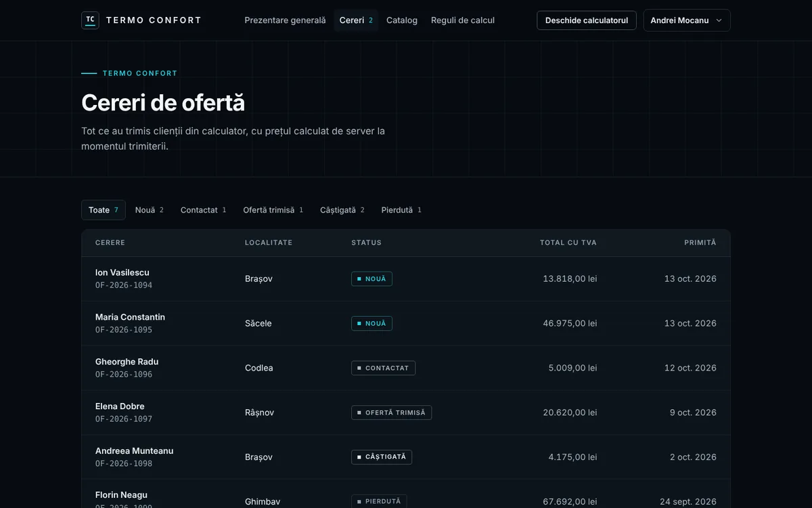Open the Cereri nav item
Screen dimensions: 812x508
pyautogui.click(x=356, y=20)
